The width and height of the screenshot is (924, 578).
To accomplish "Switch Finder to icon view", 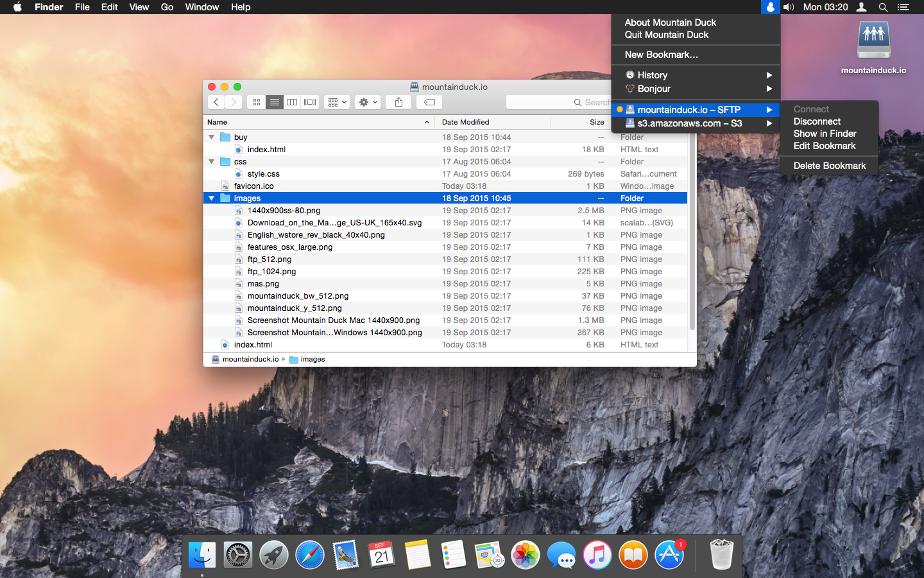I will point(256,101).
